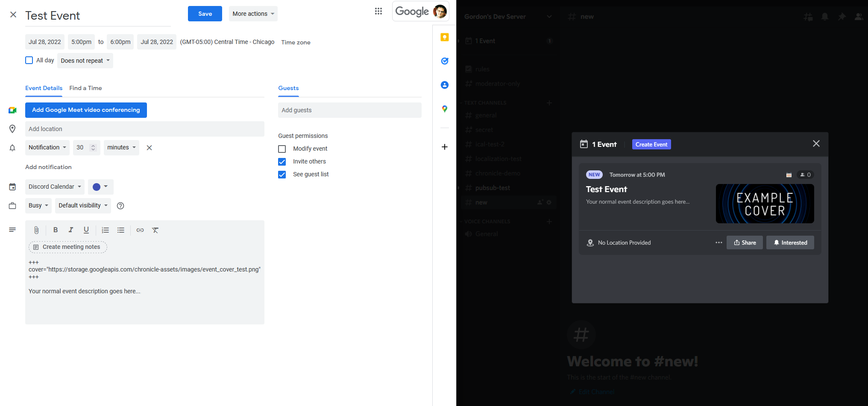This screenshot has height=406, width=868.
Task: Uncheck the Invite others permission
Action: [282, 162]
